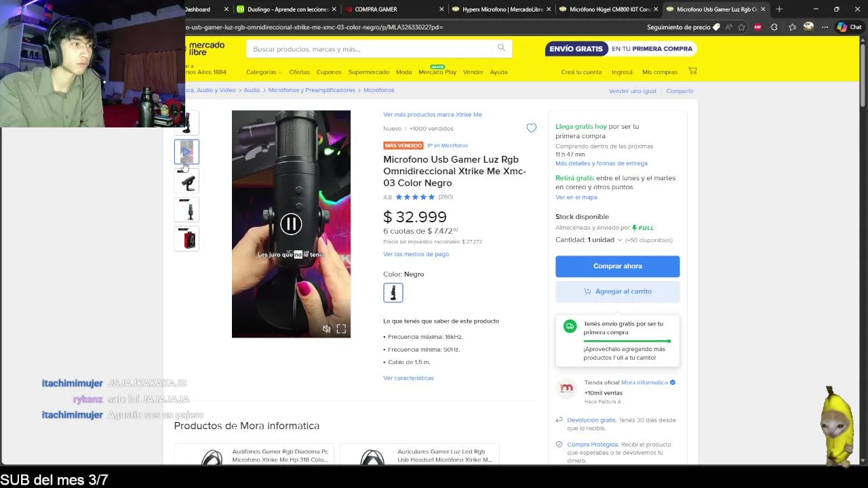
Task: Close the COMPRA GAMER tab
Action: [x=441, y=9]
